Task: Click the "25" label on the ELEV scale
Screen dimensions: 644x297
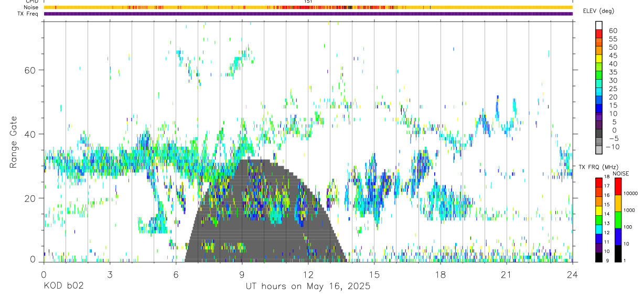Action: 613,89
